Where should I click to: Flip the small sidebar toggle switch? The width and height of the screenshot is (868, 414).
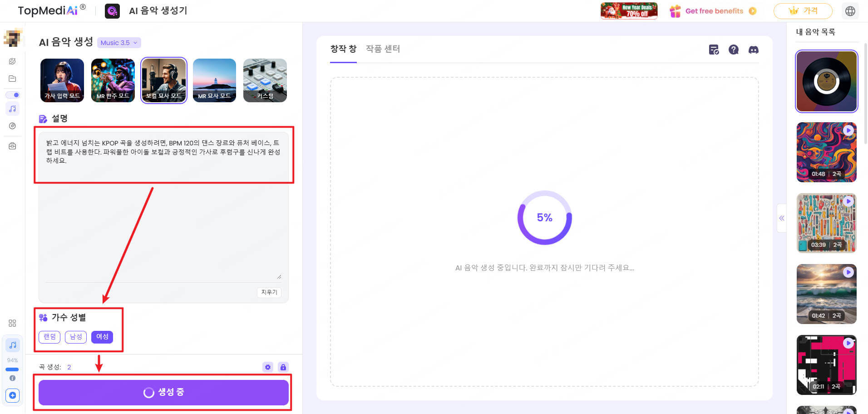[13, 95]
